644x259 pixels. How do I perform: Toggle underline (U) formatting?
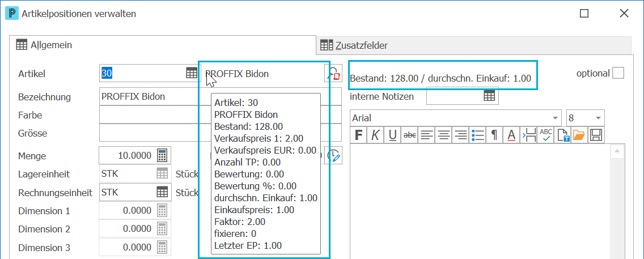[393, 135]
